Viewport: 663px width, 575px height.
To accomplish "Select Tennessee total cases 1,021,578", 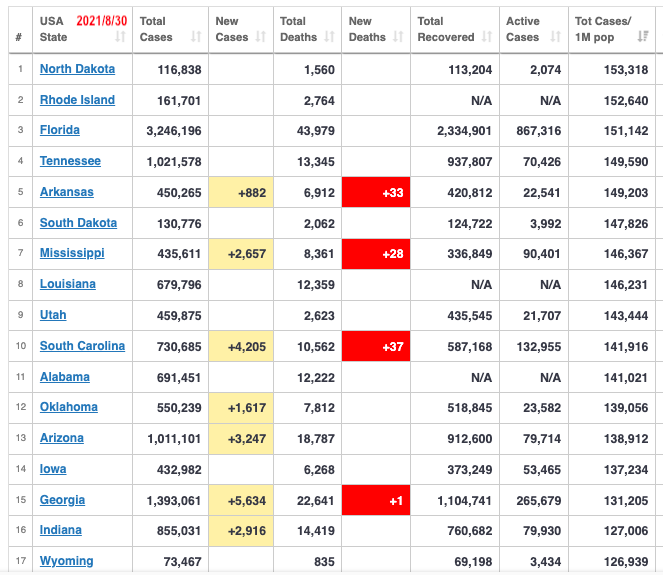I will [174, 162].
